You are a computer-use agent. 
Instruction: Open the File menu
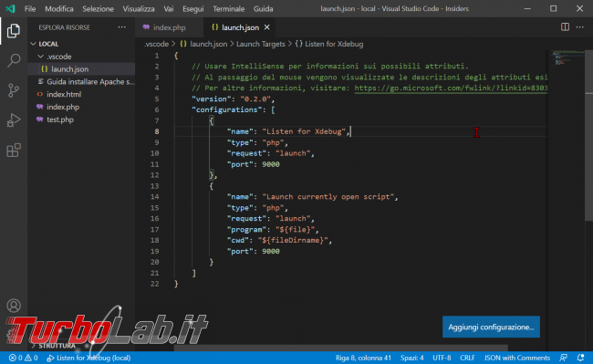[x=30, y=9]
